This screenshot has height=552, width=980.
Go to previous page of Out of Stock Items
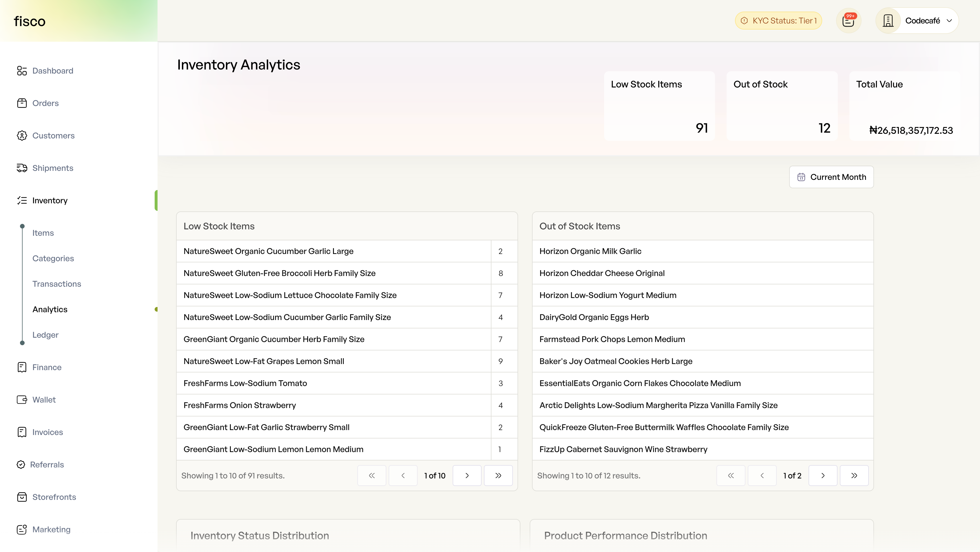tap(762, 476)
